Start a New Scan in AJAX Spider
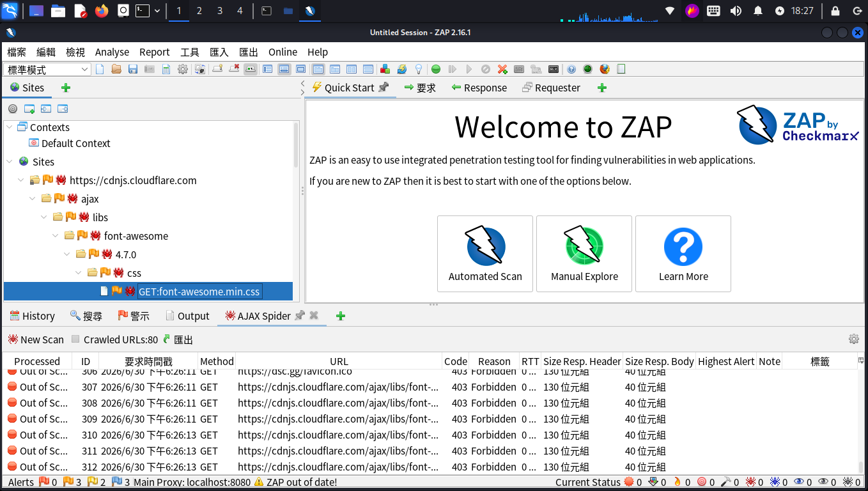Viewport: 868px width, 491px height. pyautogui.click(x=36, y=339)
